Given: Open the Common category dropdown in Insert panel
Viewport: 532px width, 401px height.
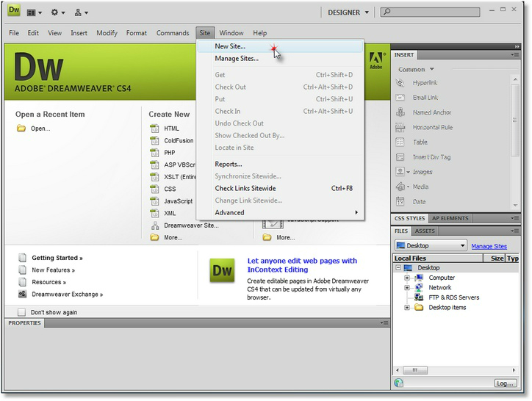Looking at the screenshot, I should [x=416, y=69].
